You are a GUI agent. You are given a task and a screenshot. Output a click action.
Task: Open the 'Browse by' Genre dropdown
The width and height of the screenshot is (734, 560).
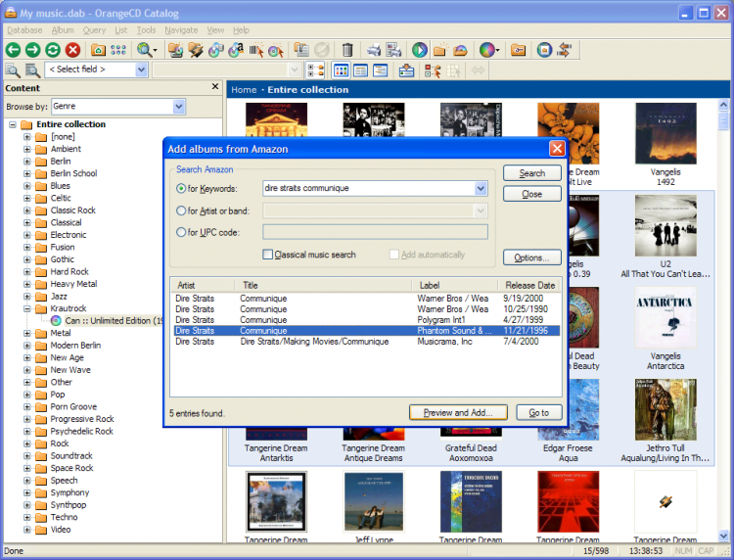[179, 106]
